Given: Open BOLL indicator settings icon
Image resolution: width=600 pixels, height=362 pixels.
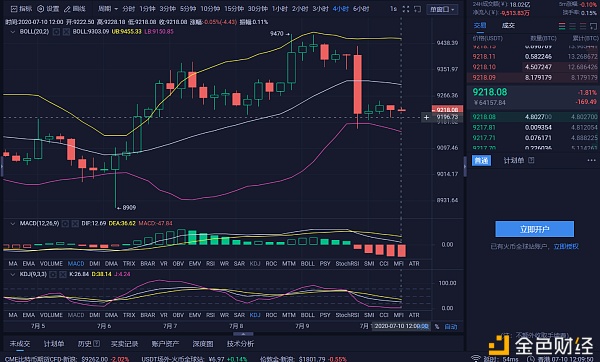Looking at the screenshot, I should click(56, 32).
